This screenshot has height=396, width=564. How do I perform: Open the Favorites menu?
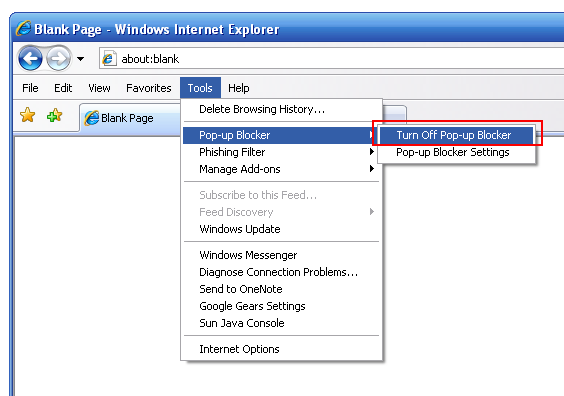[x=149, y=88]
